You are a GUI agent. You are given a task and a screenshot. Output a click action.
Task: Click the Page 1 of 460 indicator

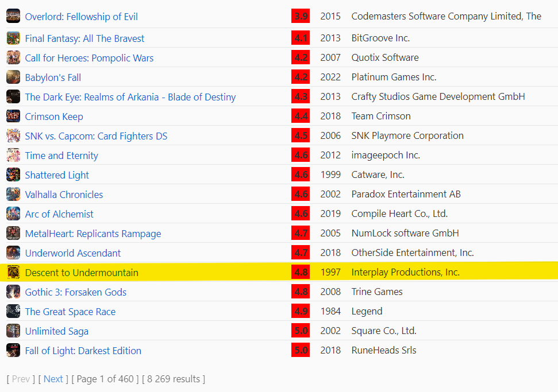(105, 379)
